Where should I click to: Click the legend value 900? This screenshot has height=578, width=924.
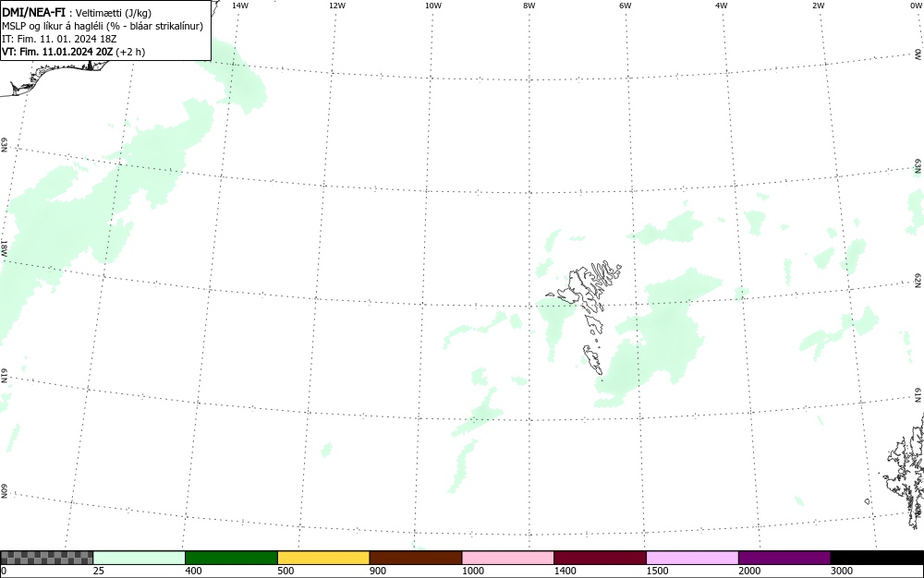[x=378, y=571]
